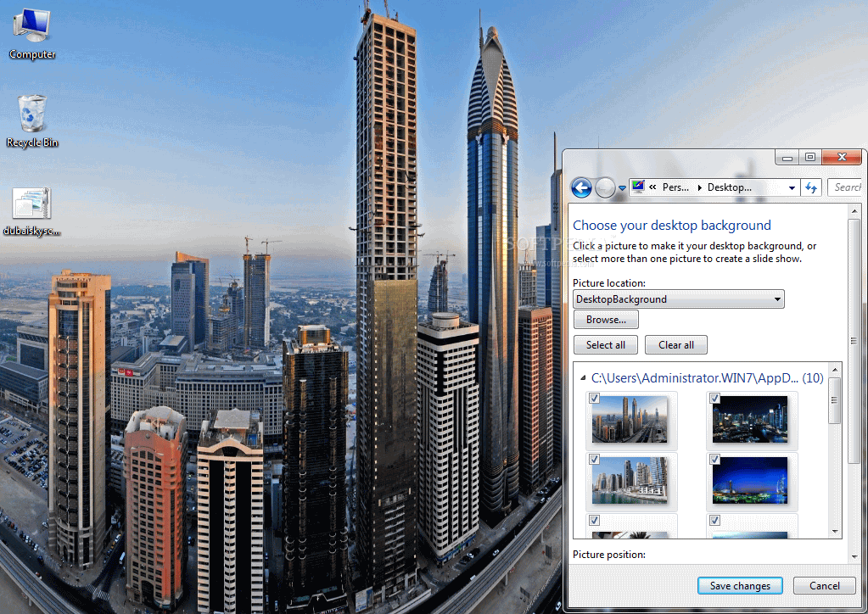The height and width of the screenshot is (614, 868).
Task: Select the blue night bridge thumbnail
Action: point(750,480)
